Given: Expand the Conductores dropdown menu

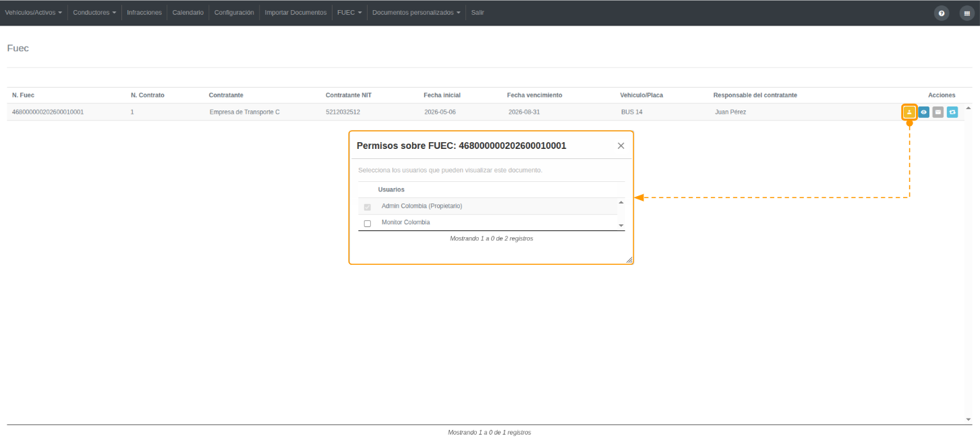Looking at the screenshot, I should 94,13.
